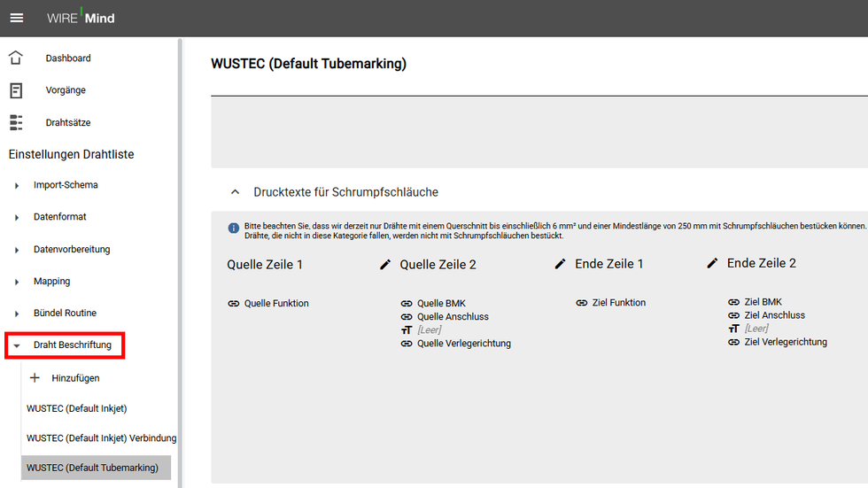Click the Quelle BMK field text
Image resolution: width=868 pixels, height=488 pixels.
tap(441, 303)
